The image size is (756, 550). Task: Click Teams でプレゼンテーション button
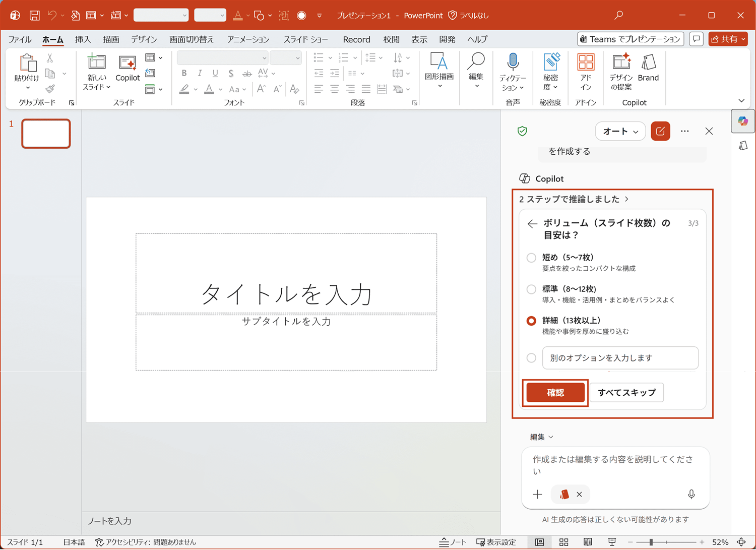pyautogui.click(x=631, y=39)
